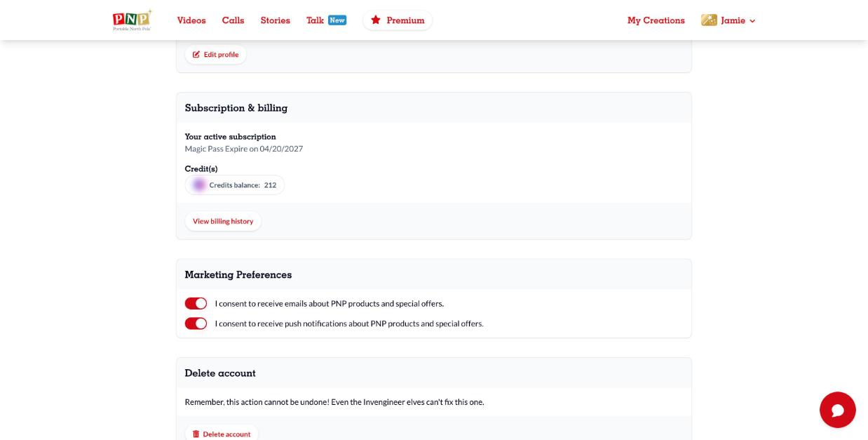The width and height of the screenshot is (868, 440).
Task: View billing history
Action: pyautogui.click(x=223, y=222)
